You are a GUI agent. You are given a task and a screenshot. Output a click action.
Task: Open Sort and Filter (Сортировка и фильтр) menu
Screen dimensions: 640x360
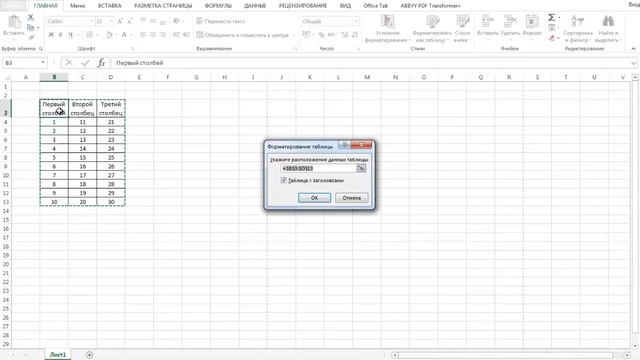(x=578, y=28)
